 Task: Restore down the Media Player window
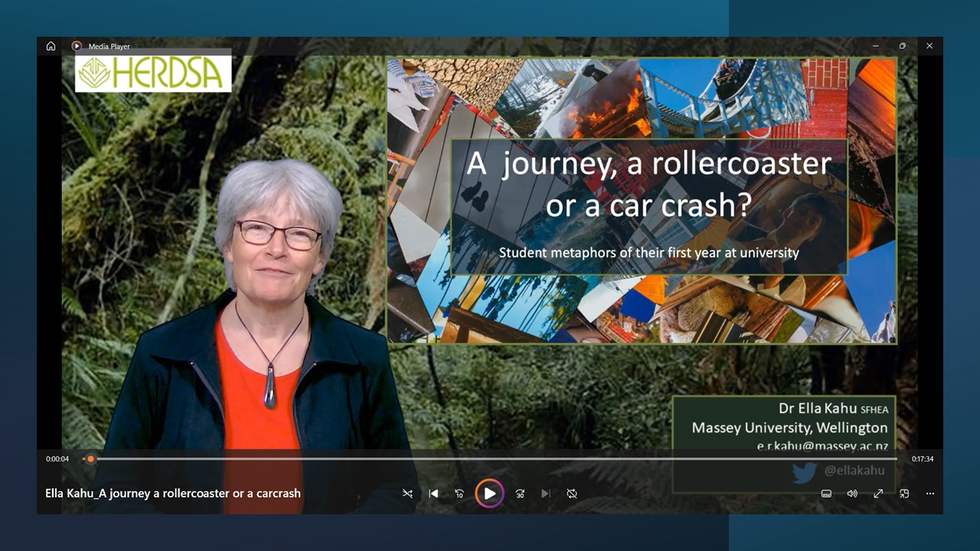click(x=903, y=46)
